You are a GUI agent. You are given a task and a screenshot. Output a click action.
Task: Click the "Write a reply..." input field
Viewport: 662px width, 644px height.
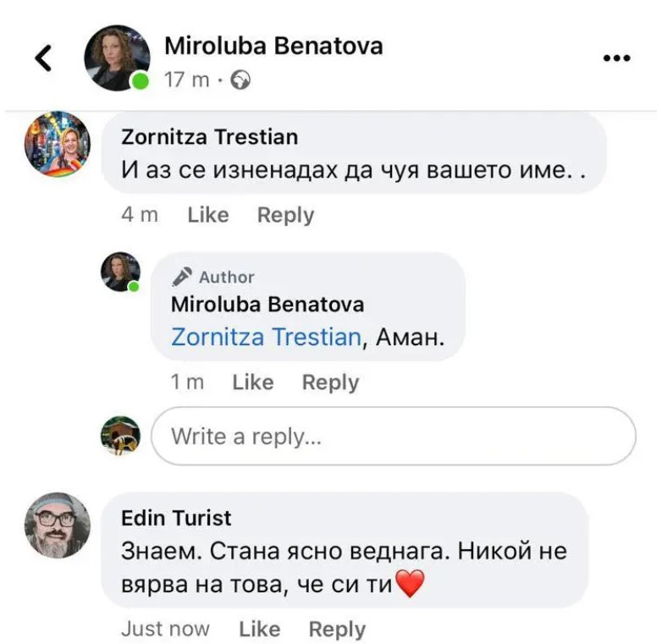pyautogui.click(x=393, y=437)
